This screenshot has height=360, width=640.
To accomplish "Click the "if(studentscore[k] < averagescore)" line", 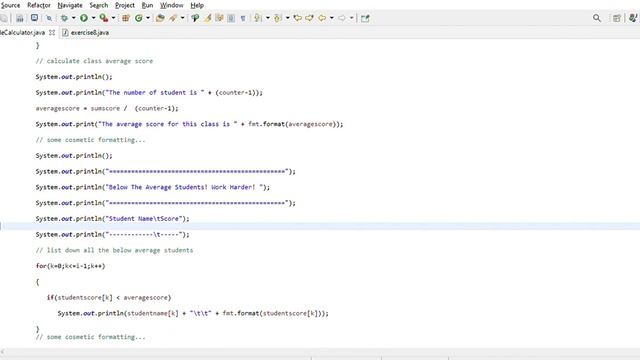I will (x=109, y=298).
